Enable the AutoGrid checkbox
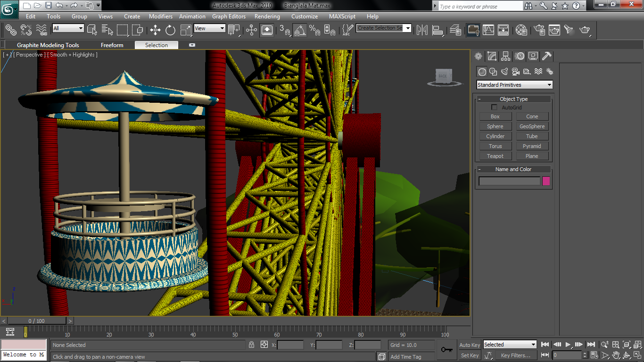 pyautogui.click(x=494, y=107)
